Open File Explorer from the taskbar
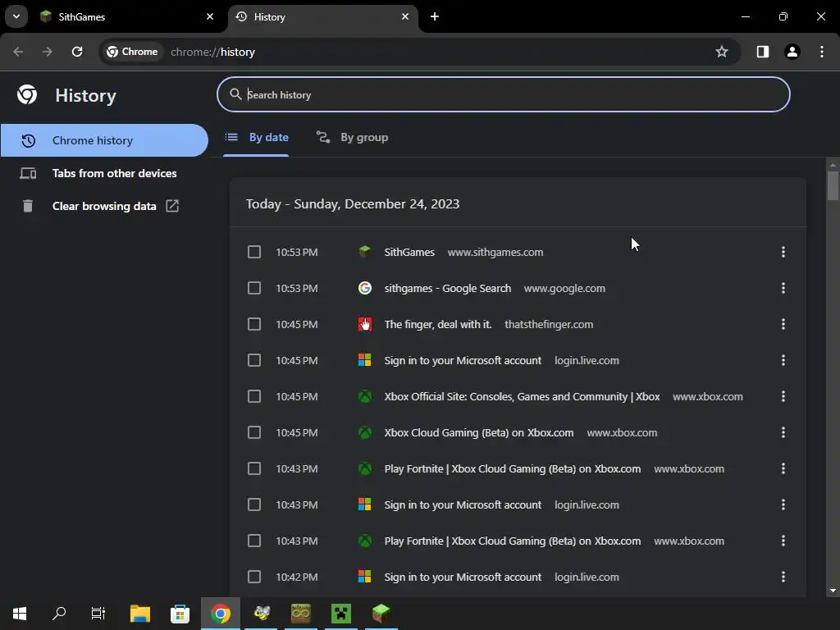 click(x=140, y=614)
